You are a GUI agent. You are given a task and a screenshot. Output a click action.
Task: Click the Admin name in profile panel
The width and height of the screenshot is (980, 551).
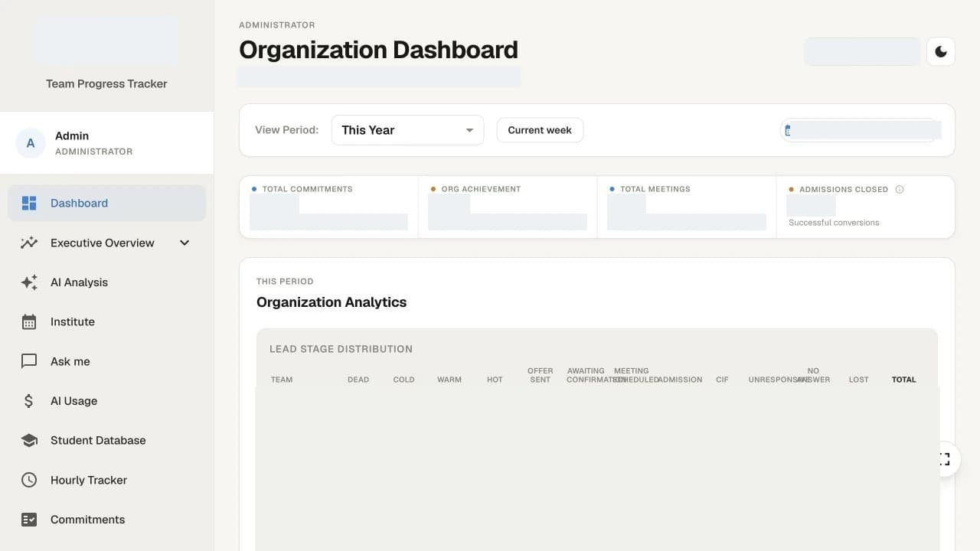point(72,135)
